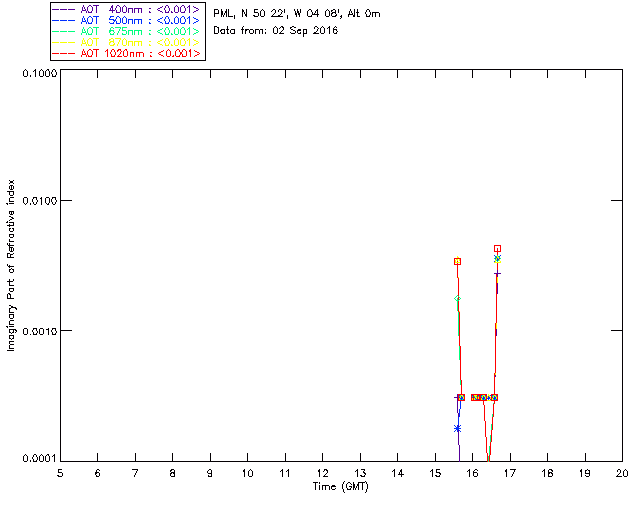Click the 'Data from: 02 Sep 2016' text
Screen dimensions: 640x512
(x=276, y=31)
